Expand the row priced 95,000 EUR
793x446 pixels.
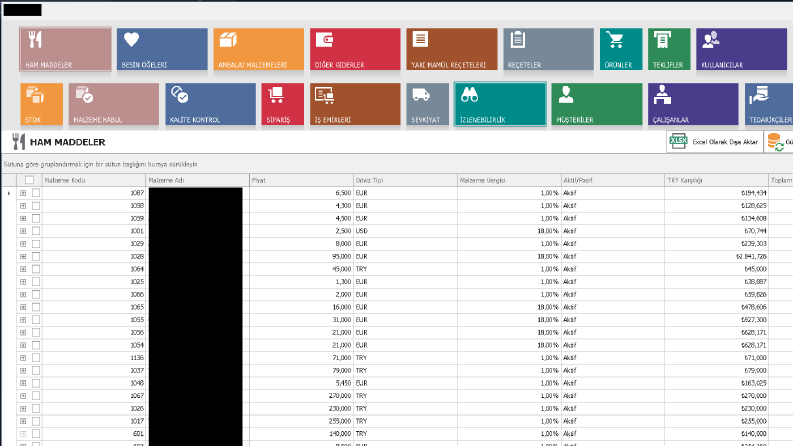point(23,256)
